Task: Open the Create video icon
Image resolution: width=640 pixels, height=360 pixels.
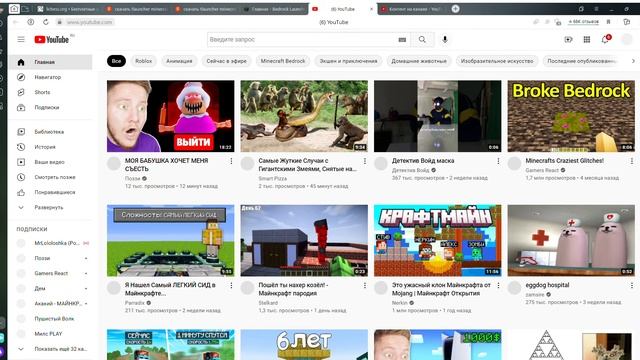Action: click(568, 40)
